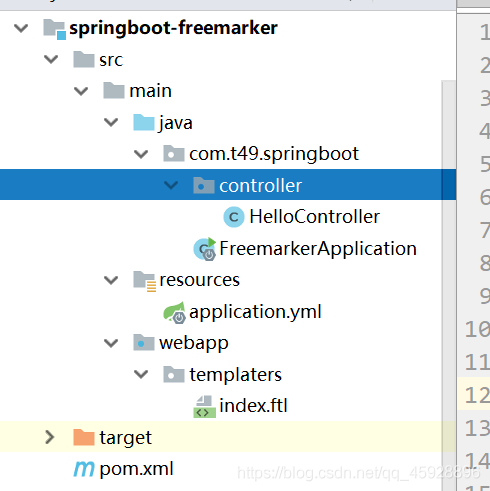490x491 pixels.
Task: Click the Maven pom.xml icon
Action: coord(84,468)
